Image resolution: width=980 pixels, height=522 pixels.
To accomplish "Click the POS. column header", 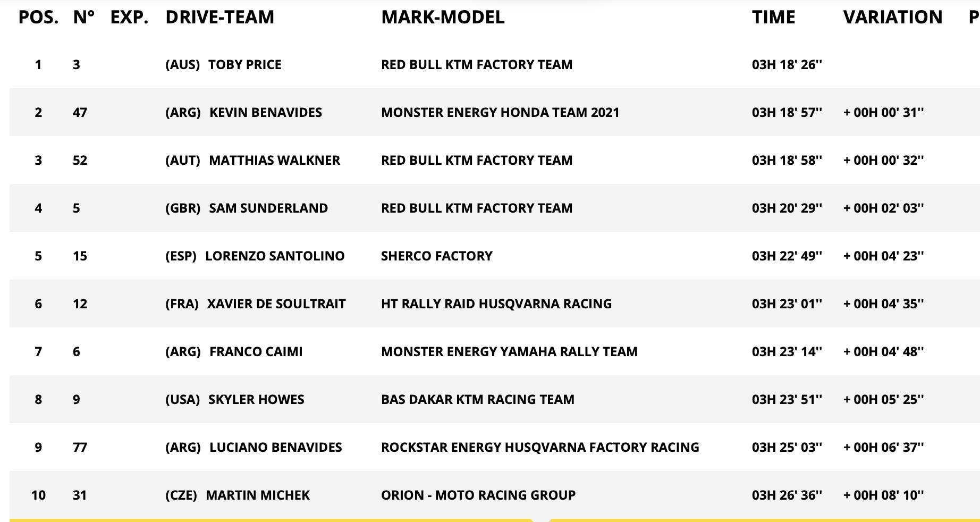I will (38, 17).
